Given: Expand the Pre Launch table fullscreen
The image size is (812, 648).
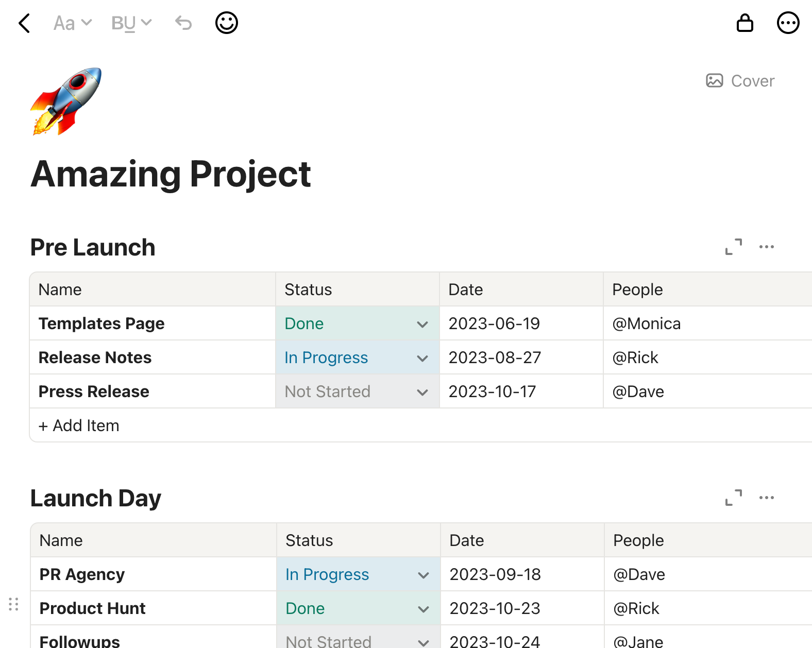Looking at the screenshot, I should click(x=733, y=247).
